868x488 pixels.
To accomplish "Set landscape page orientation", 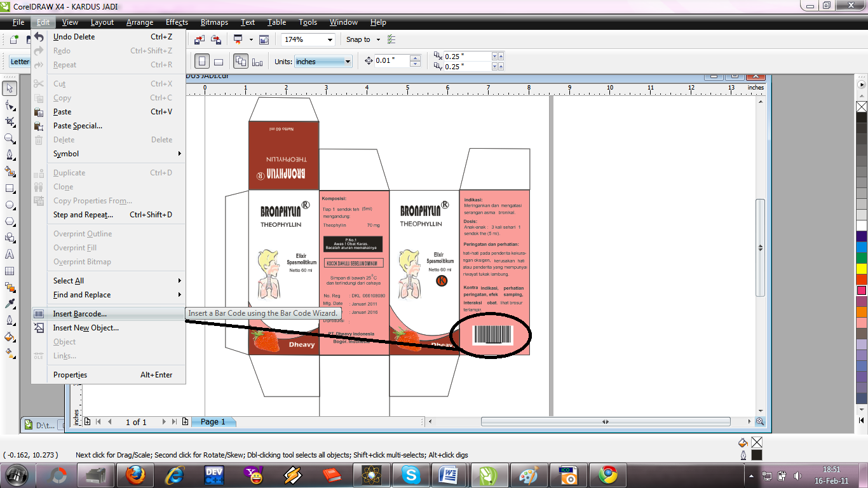I will (x=218, y=62).
